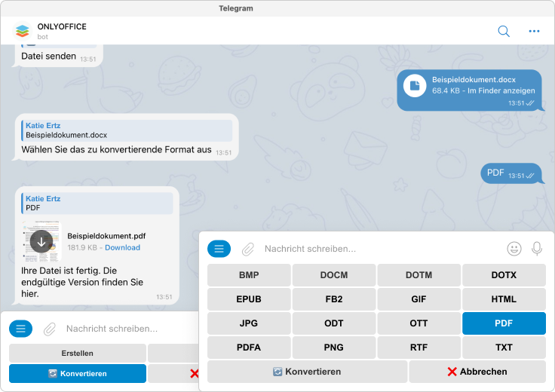Viewport: 555px width, 392px height.
Task: Click Konvertieren in the format keyboard panel
Action: (307, 372)
